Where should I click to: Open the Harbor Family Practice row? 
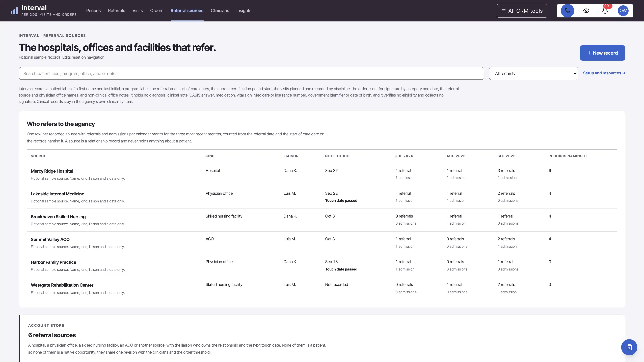coord(322,266)
